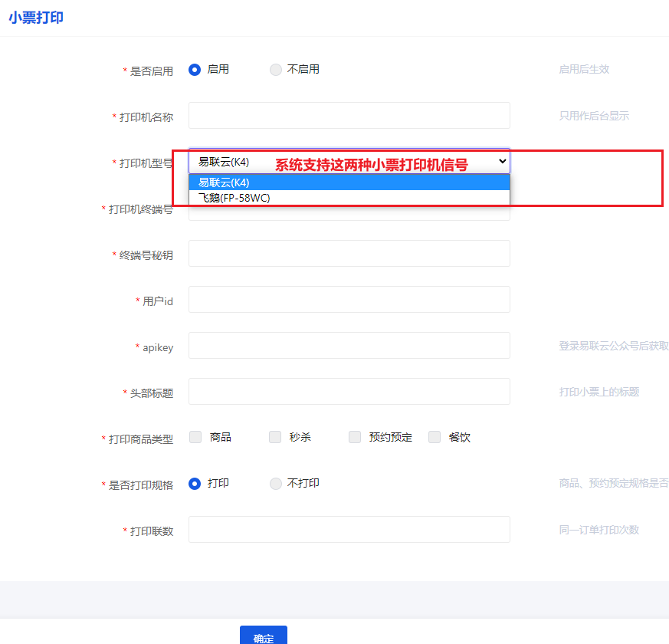Click the 打印联数 input field
The image size is (669, 644).
tap(349, 529)
